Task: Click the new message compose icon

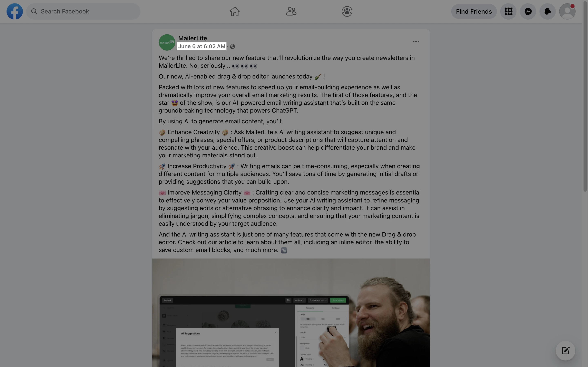Action: pos(565,350)
